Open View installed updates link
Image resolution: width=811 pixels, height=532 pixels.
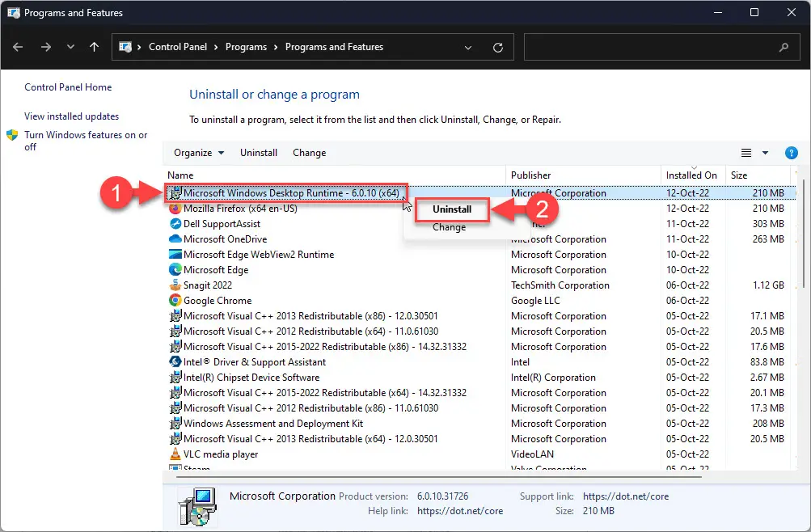point(71,116)
